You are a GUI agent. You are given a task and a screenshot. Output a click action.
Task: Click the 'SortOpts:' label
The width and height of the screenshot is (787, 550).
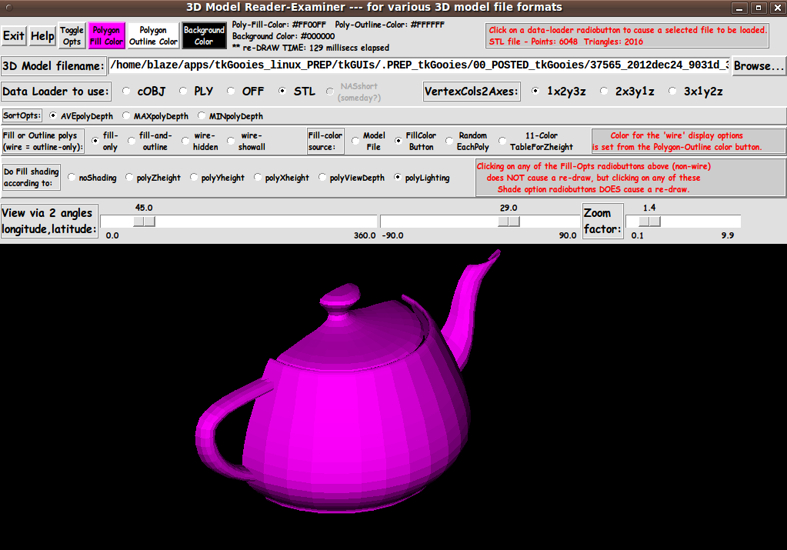(22, 115)
